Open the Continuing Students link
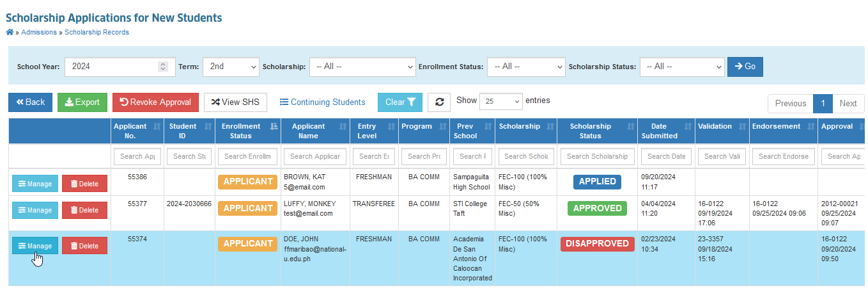868x290 pixels. point(322,102)
